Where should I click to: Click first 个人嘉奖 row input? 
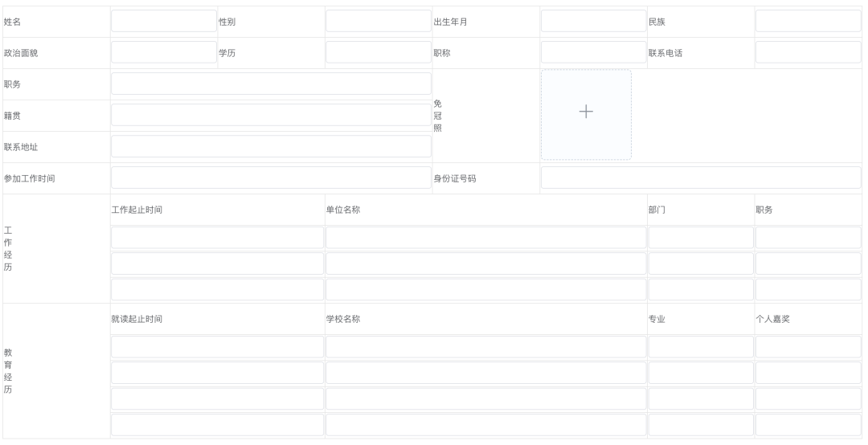[808, 346]
